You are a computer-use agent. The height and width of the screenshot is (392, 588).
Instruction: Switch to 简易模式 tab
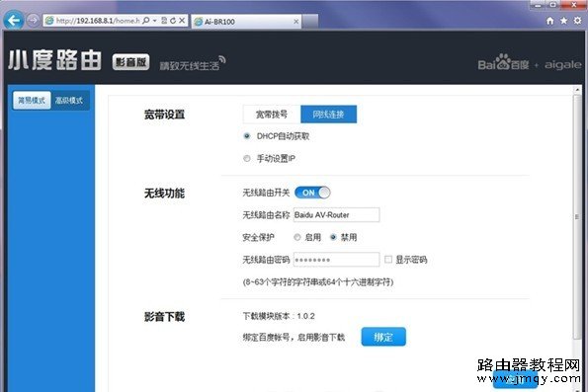pos(32,100)
